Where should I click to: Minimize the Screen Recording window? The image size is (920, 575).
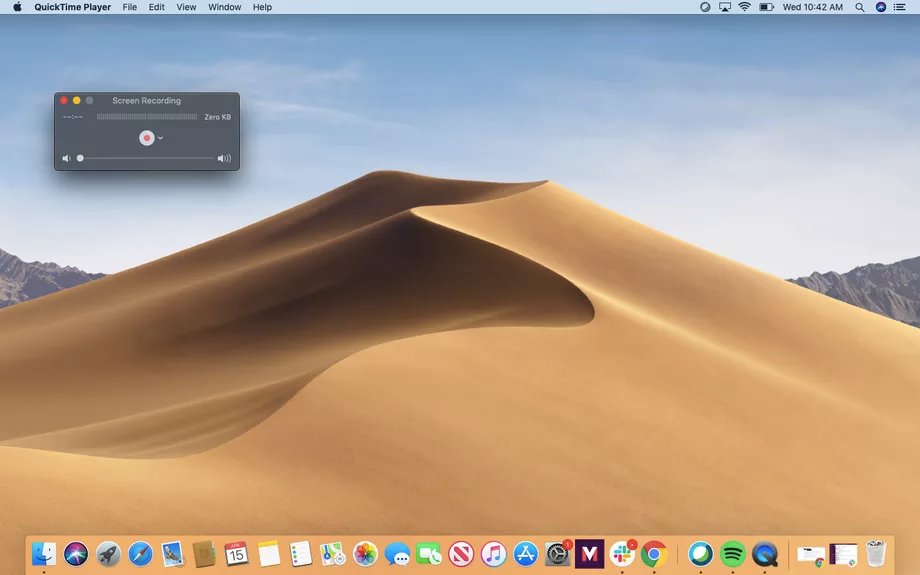tap(77, 101)
